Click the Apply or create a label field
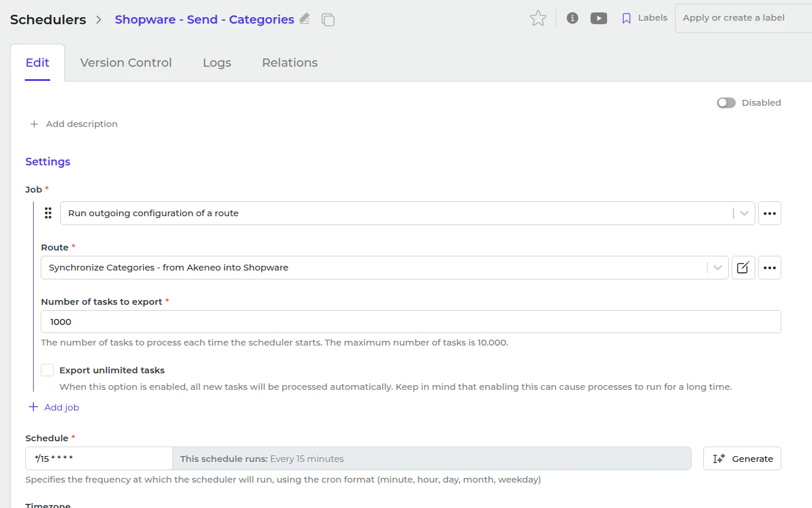This screenshot has height=508, width=812. [743, 18]
